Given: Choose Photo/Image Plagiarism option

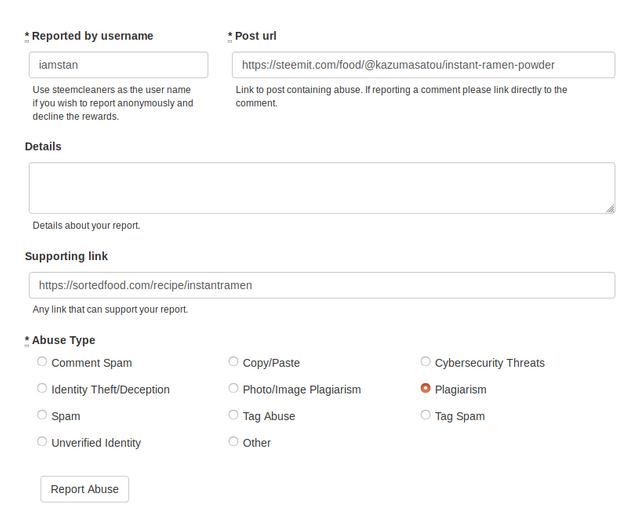Looking at the screenshot, I should [233, 388].
